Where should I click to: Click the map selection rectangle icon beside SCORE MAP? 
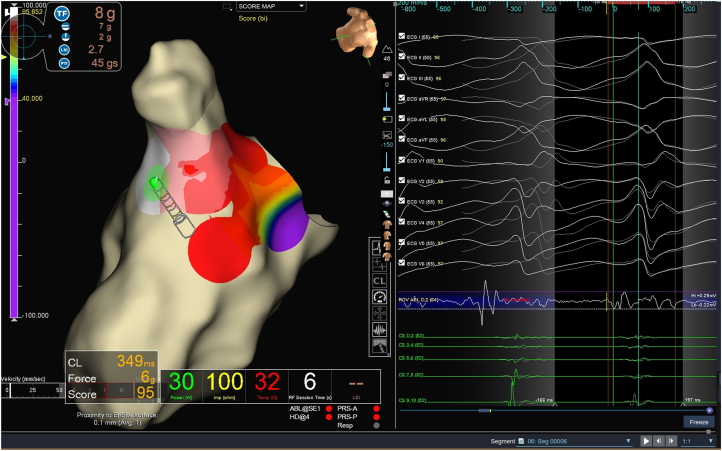click(x=227, y=6)
